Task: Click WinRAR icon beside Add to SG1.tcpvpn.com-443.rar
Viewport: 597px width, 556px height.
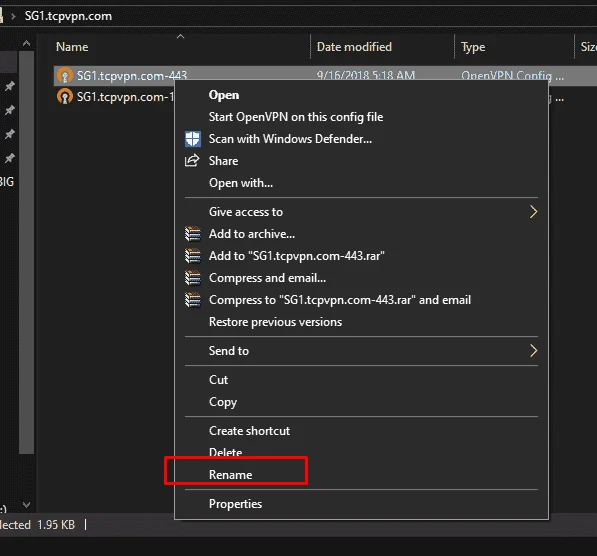Action: [x=193, y=256]
